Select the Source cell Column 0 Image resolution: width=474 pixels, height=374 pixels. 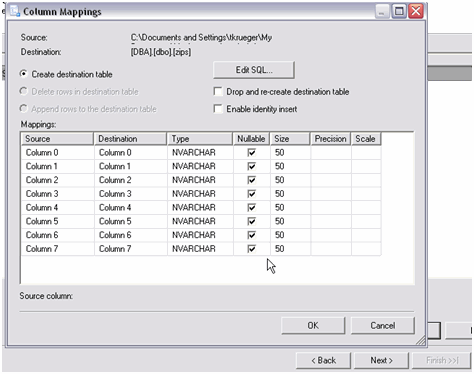point(58,153)
